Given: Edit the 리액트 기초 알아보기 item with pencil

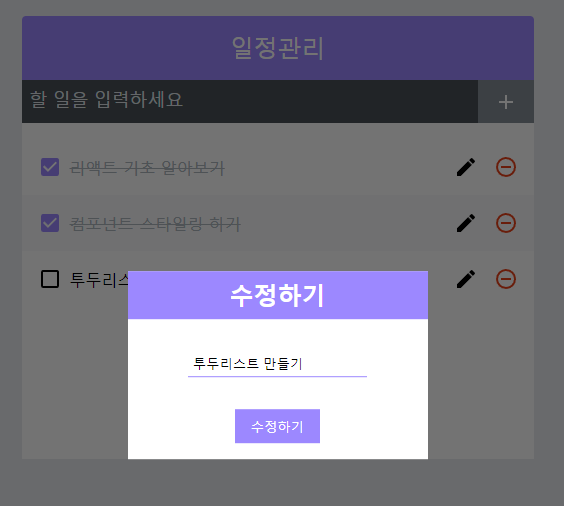Looking at the screenshot, I should click(466, 167).
